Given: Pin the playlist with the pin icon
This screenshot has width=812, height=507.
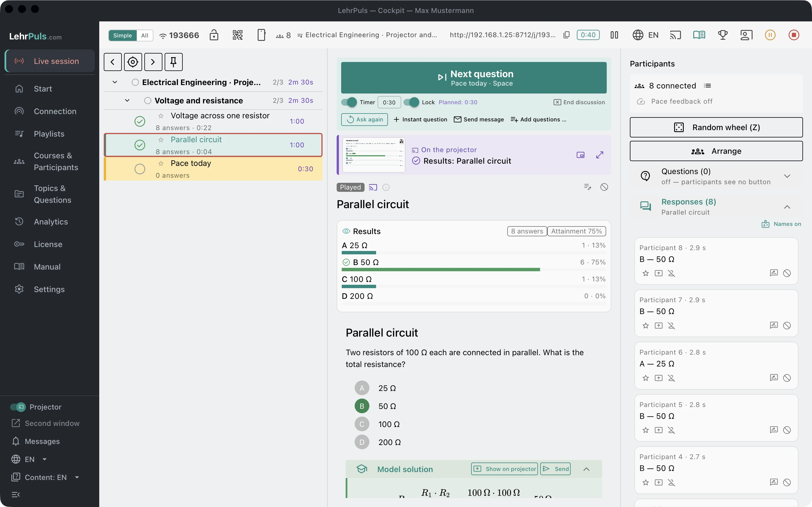Looking at the screenshot, I should tap(173, 62).
